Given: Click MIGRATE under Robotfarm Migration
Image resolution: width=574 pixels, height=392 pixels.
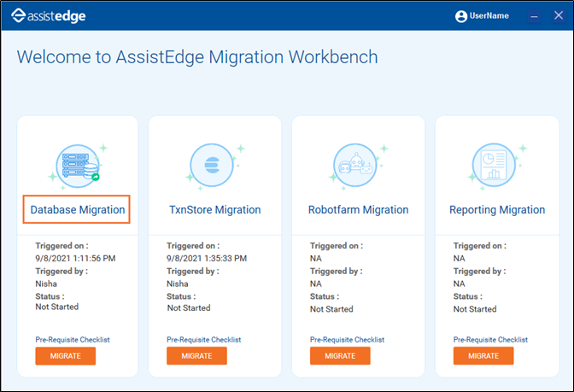Looking at the screenshot, I should 340,356.
